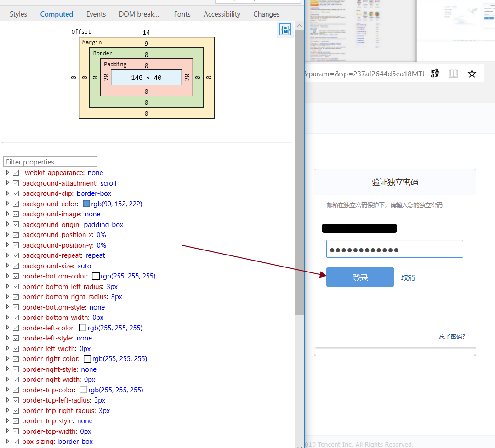Click the DevTools vertical scrollbar thumb
This screenshot has width=495, height=448.
pyautogui.click(x=299, y=172)
